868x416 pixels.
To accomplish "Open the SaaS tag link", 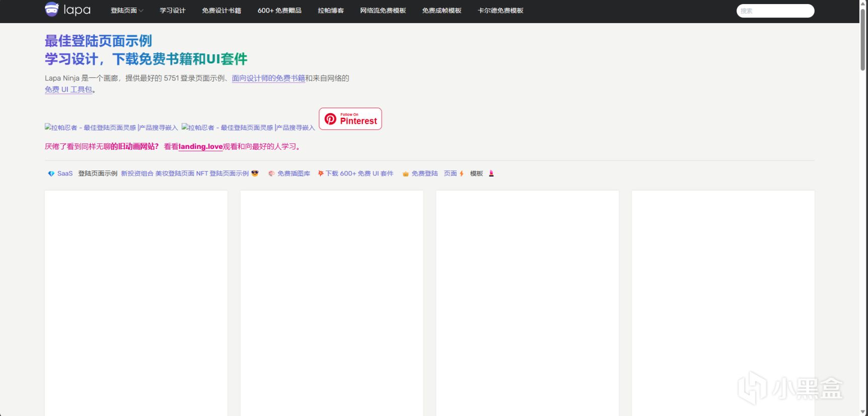I will coord(65,174).
